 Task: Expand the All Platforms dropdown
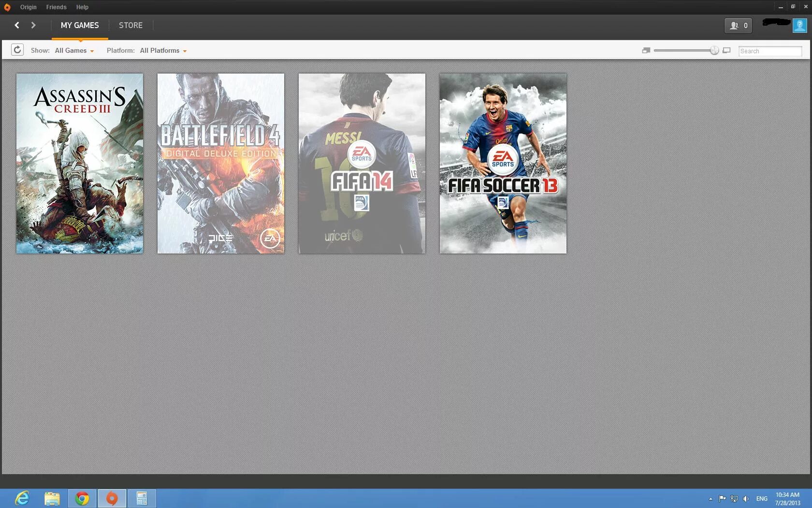coord(163,50)
